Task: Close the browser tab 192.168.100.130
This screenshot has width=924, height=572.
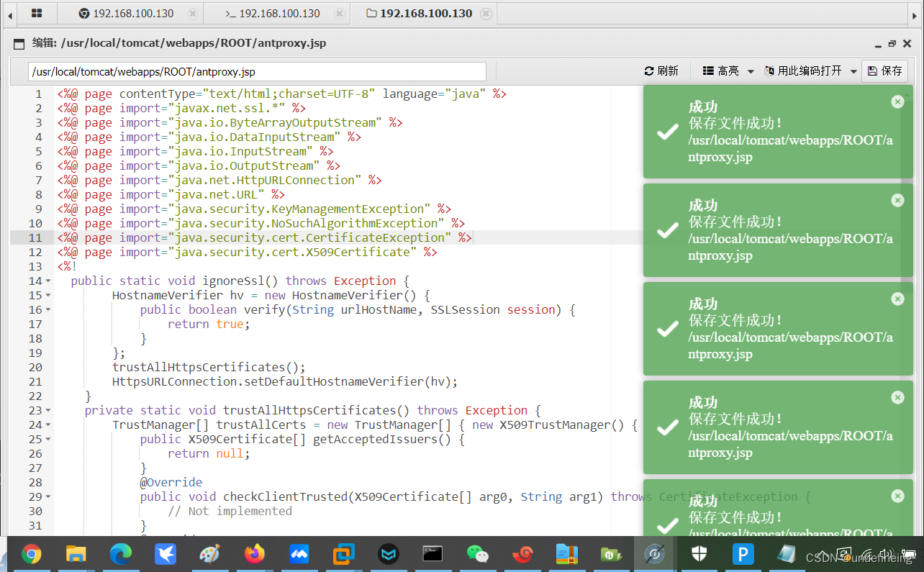Action: pos(192,14)
